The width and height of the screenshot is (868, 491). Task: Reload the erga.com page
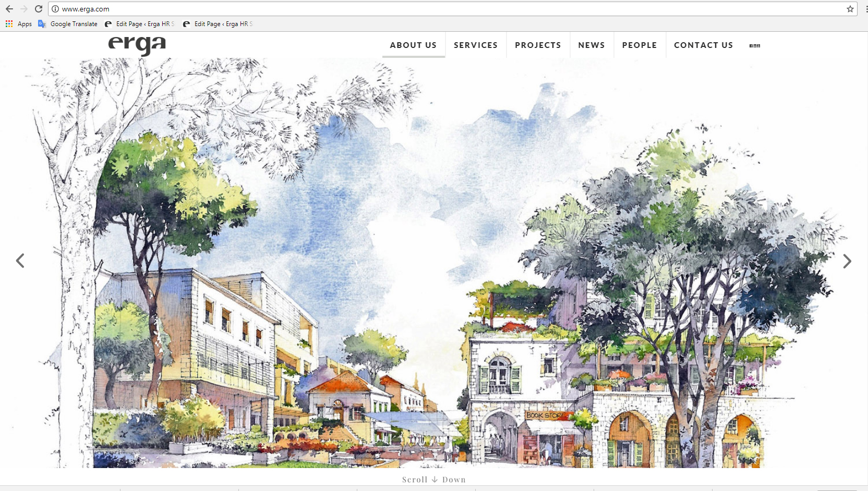click(39, 9)
